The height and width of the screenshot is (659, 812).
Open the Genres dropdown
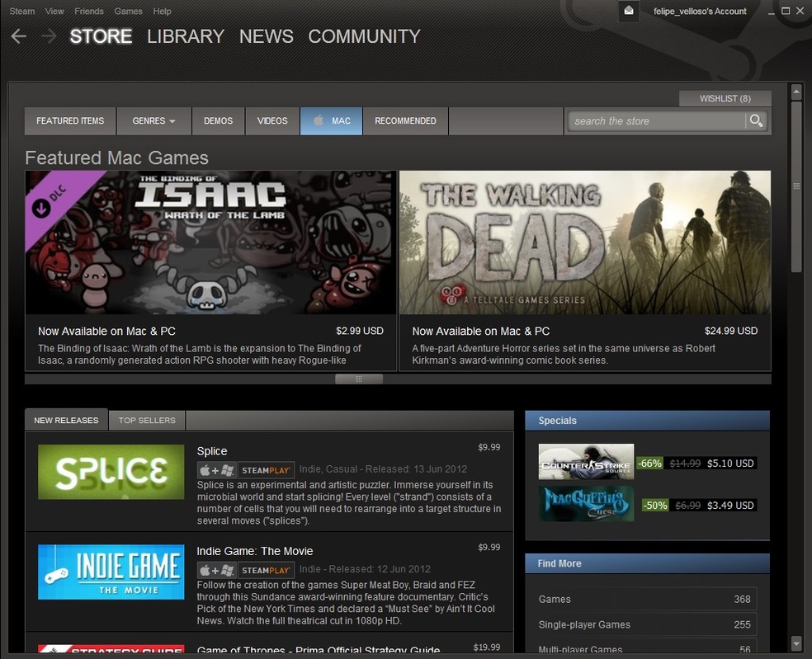coord(153,120)
